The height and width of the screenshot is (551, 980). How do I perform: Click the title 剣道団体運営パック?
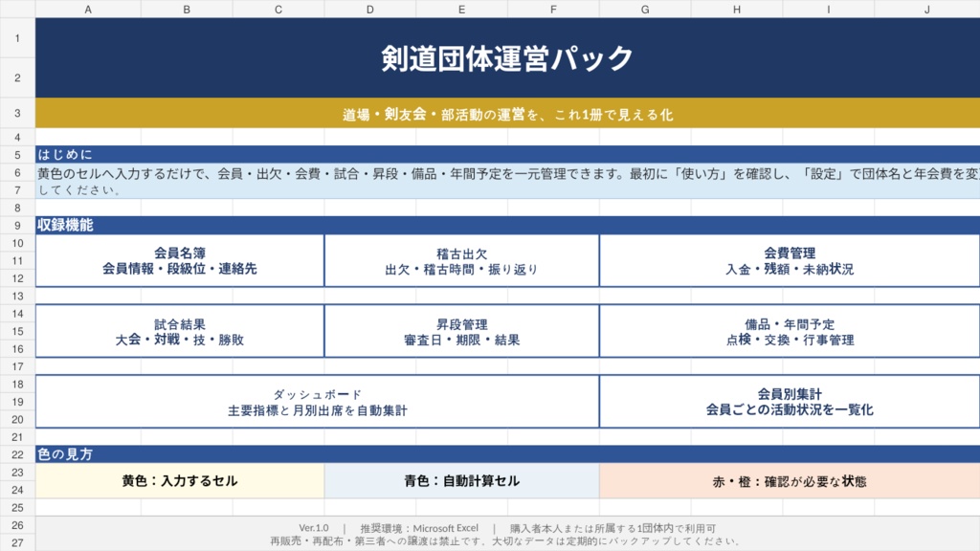click(507, 58)
